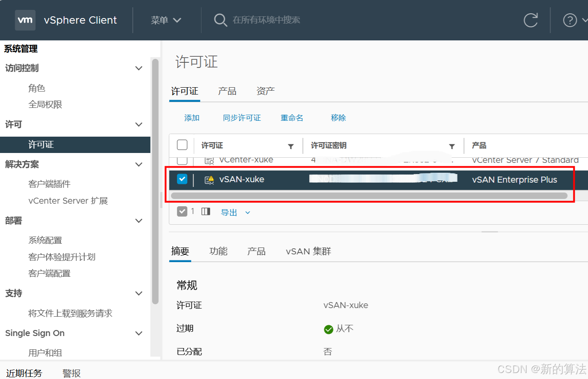Click the search magnifier icon
This screenshot has width=588, height=379.
pos(220,20)
